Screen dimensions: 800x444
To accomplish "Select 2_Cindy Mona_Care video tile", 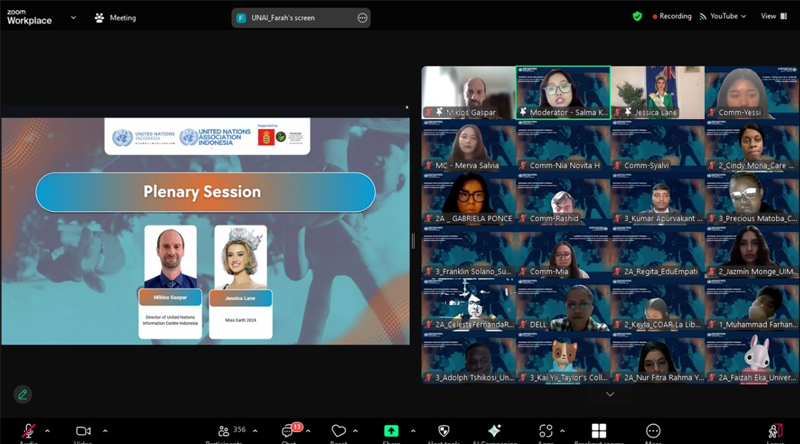I will tap(753, 145).
